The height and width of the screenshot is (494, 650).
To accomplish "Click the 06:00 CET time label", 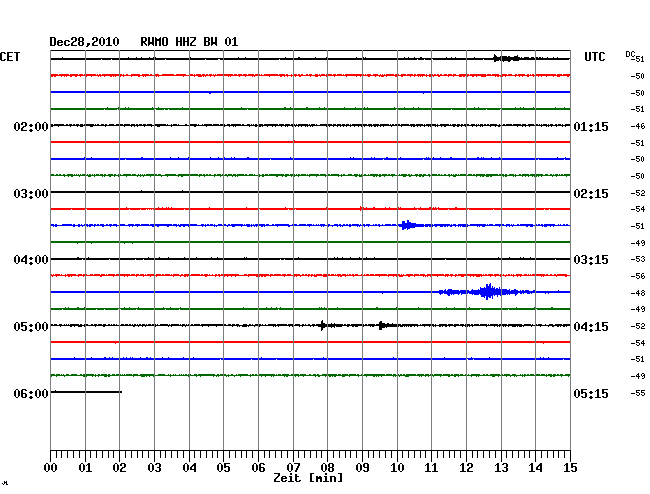I will point(31,393).
